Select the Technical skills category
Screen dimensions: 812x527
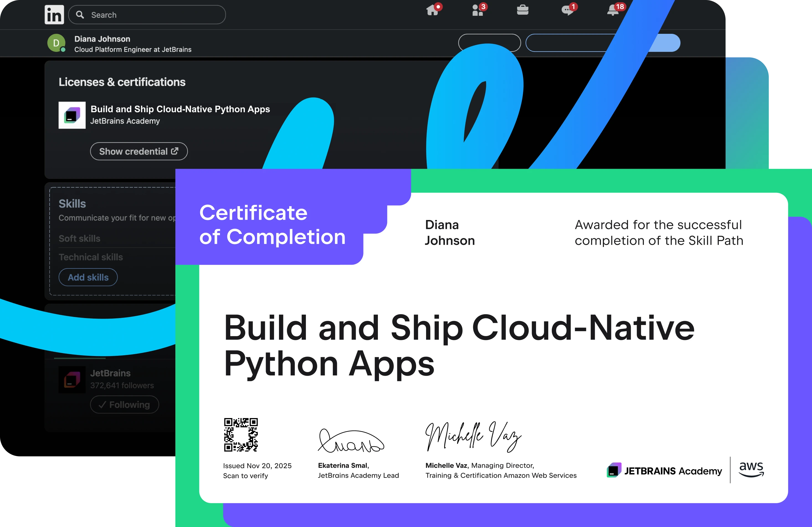coord(90,257)
